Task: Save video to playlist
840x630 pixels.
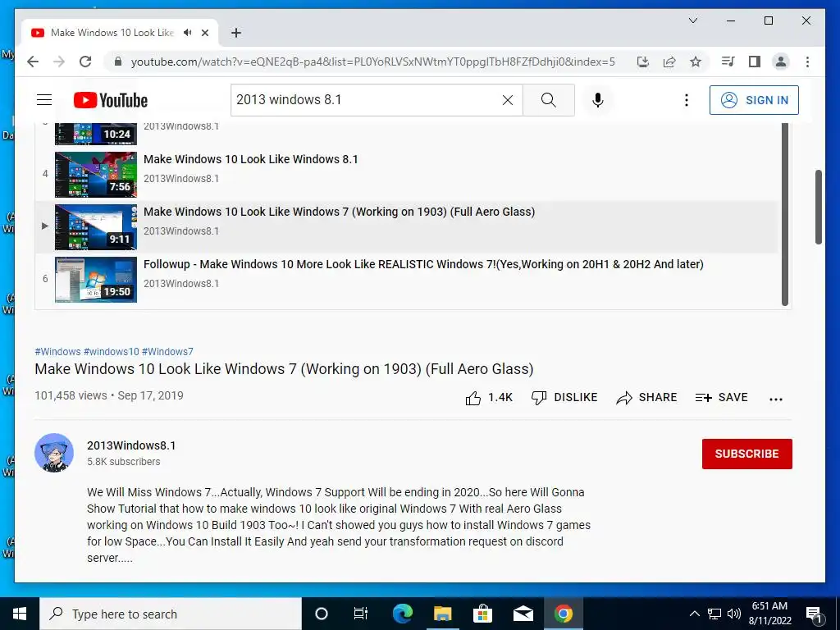Action: coord(721,398)
